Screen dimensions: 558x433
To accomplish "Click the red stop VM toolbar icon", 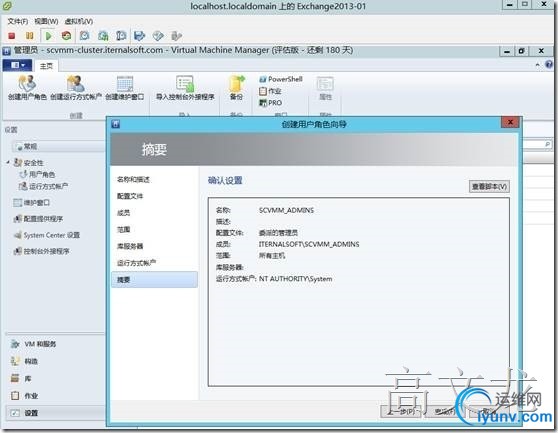I will (x=12, y=36).
